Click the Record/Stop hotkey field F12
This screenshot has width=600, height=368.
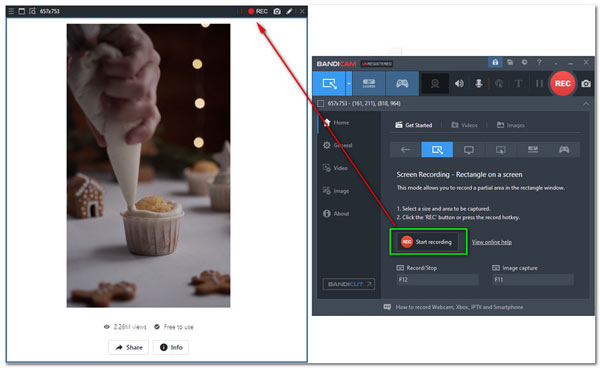(x=437, y=280)
